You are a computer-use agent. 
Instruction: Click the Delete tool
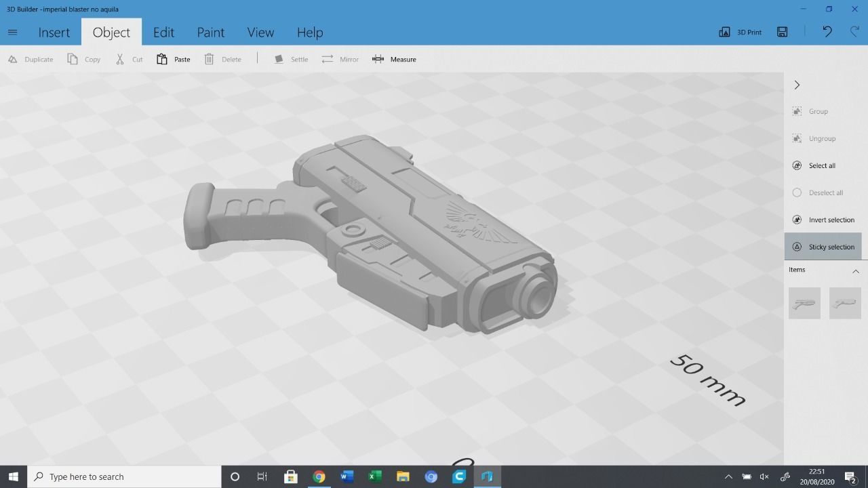pos(223,59)
